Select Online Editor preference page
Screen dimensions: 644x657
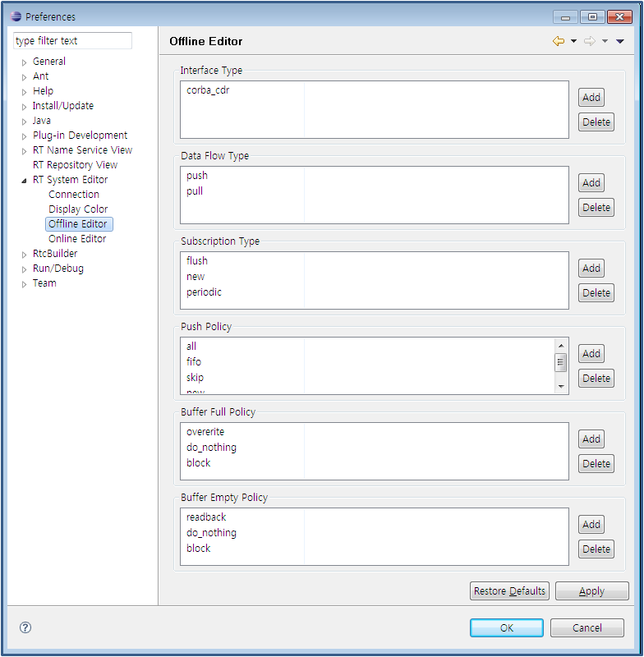(x=77, y=239)
